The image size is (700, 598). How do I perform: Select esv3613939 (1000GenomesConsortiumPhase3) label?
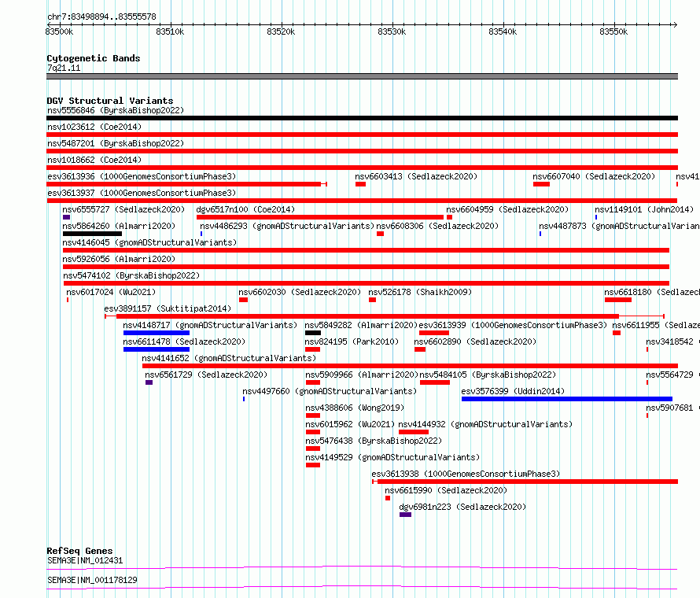513,325
